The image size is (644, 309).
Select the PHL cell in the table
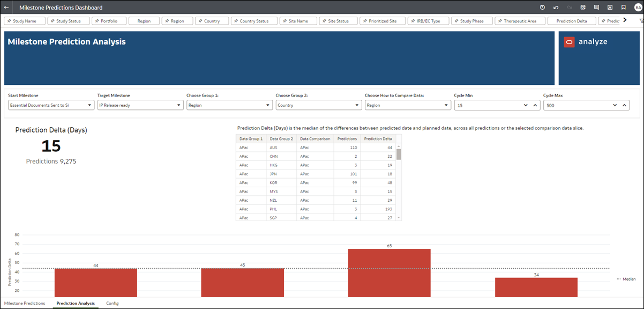[281, 209]
